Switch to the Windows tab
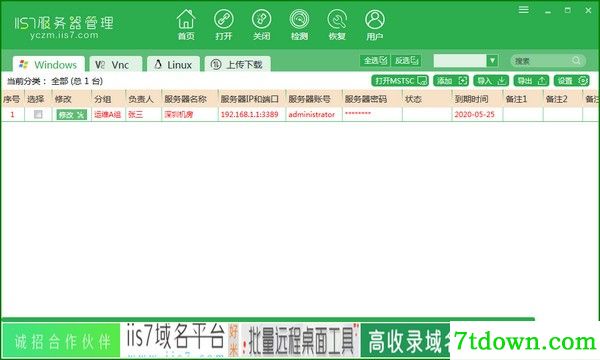The height and width of the screenshot is (360, 600). click(49, 64)
